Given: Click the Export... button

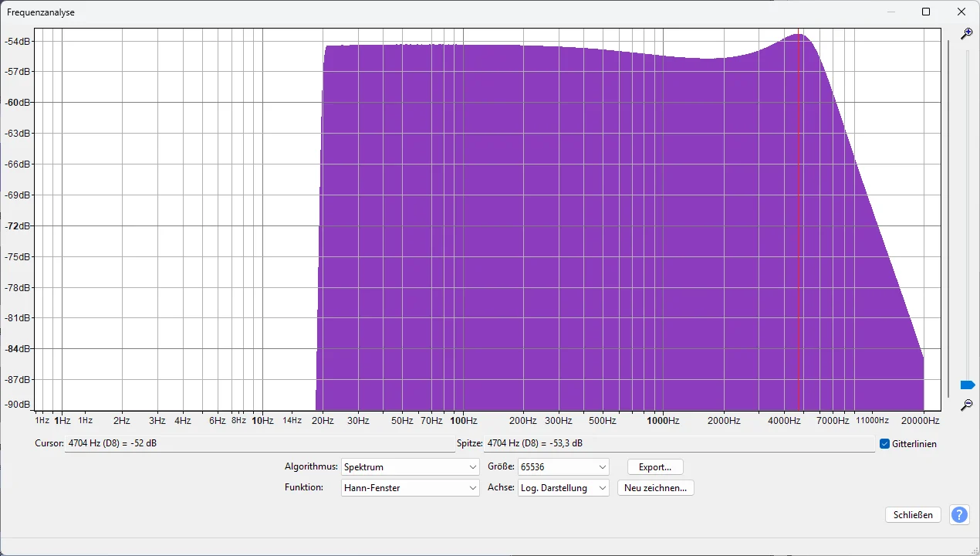Looking at the screenshot, I should (655, 467).
